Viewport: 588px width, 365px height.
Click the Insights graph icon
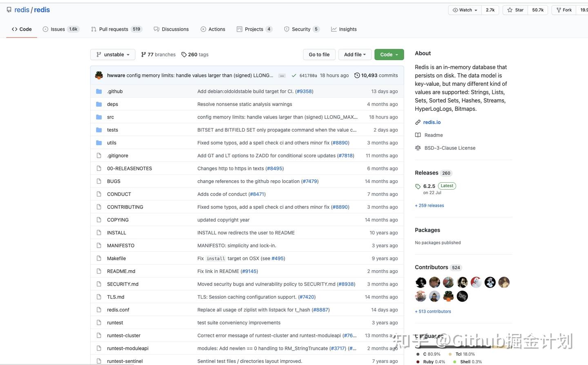pyautogui.click(x=334, y=29)
